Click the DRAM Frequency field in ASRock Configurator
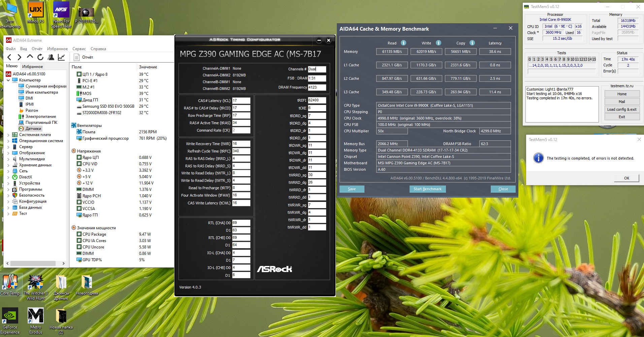644x337 pixels. click(317, 87)
